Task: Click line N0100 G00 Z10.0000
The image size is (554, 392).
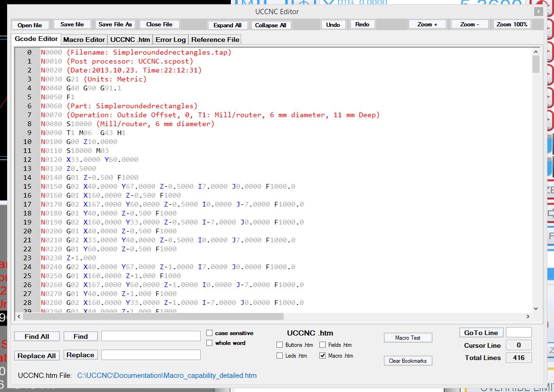Action: [x=79, y=142]
